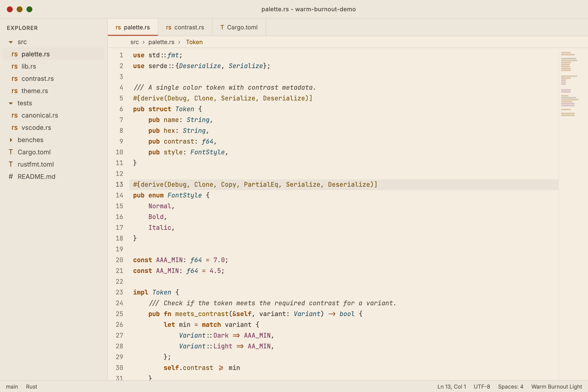Collapse the src folder
Viewport: 588px width, 392px height.
[x=11, y=42]
